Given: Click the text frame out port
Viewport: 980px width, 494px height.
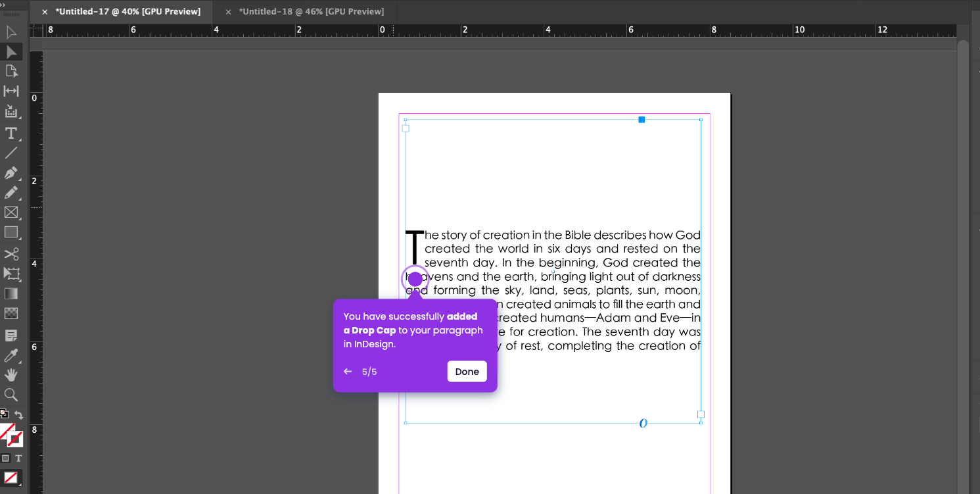Looking at the screenshot, I should click(701, 414).
